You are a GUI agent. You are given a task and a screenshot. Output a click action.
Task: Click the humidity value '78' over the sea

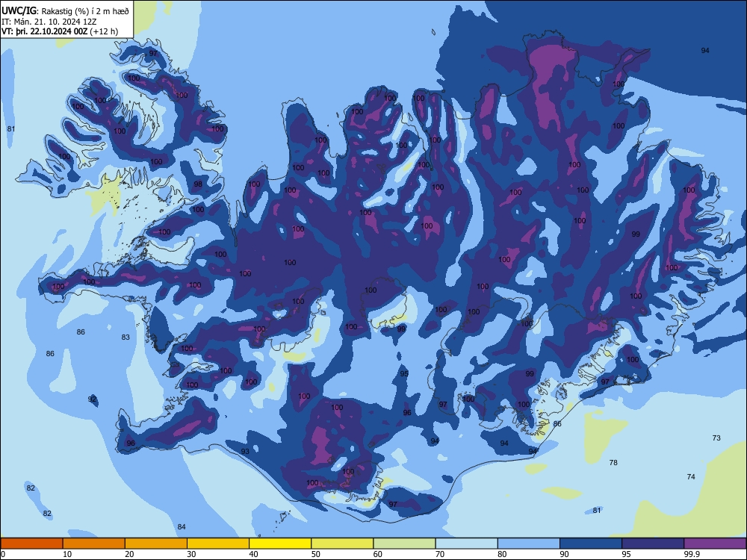point(613,462)
